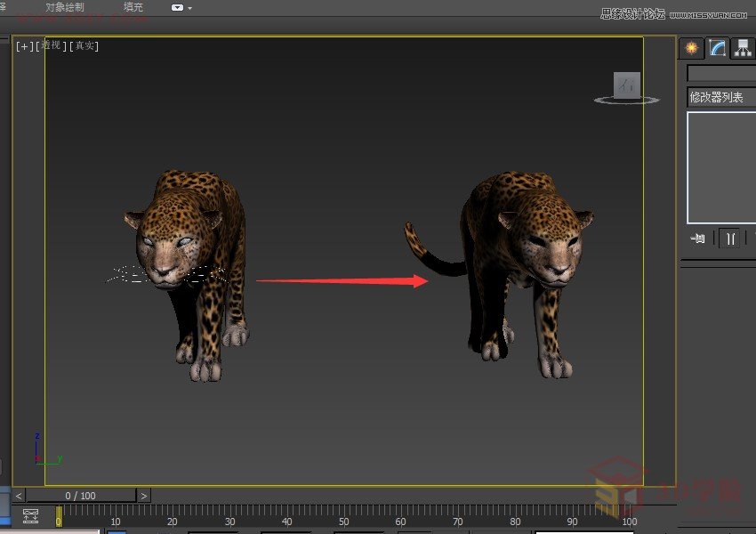Screen dimensions: 756x534
Task: Open the [+] viewport general menu
Action: point(23,46)
